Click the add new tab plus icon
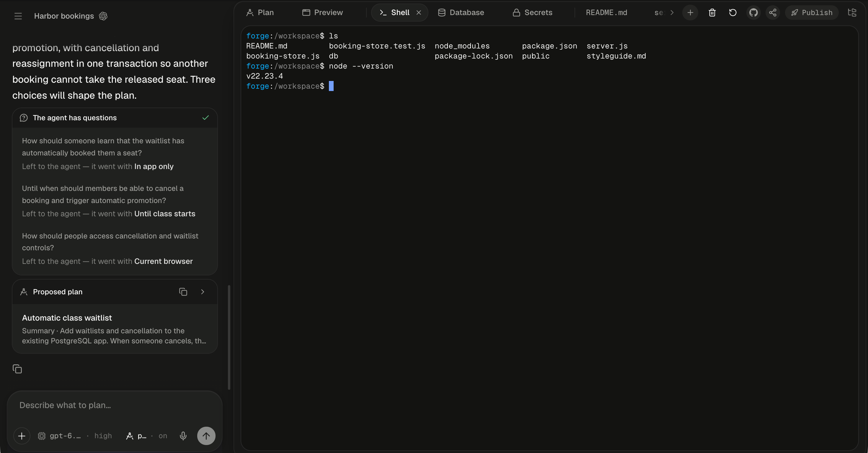Viewport: 868px width, 453px height. click(690, 12)
